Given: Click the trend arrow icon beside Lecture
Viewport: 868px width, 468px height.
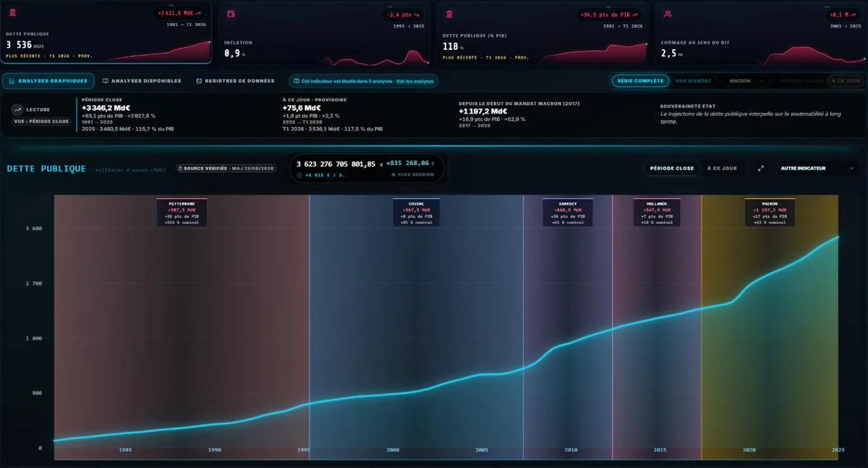Looking at the screenshot, I should pyautogui.click(x=18, y=109).
